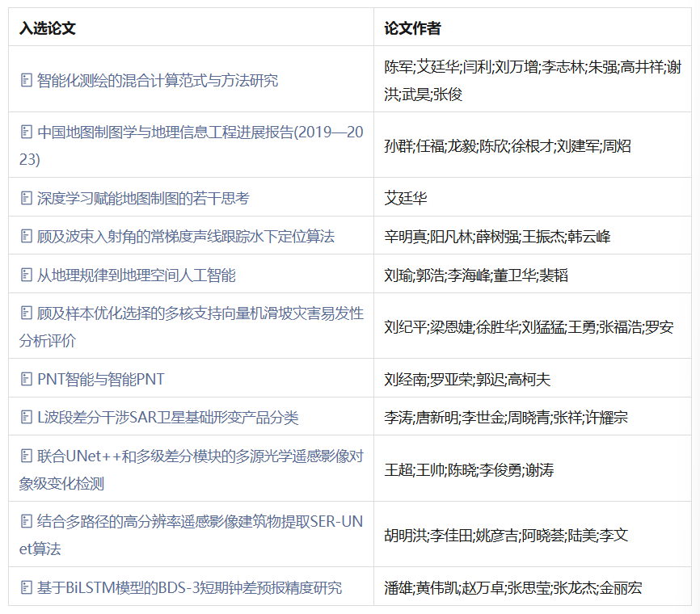700x614 pixels.
Task: Click file icon beside L波段差分干涉SAR paper
Action: [x=26, y=418]
